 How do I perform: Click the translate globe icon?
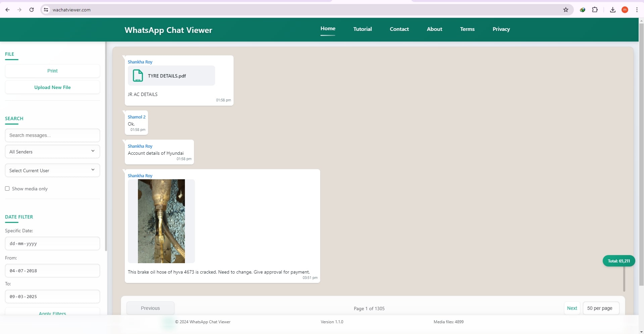(x=582, y=10)
